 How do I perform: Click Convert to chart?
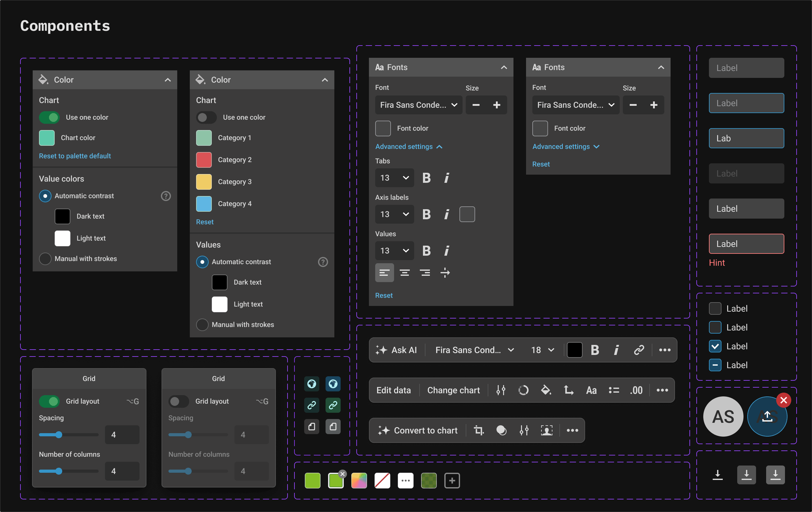tap(418, 430)
